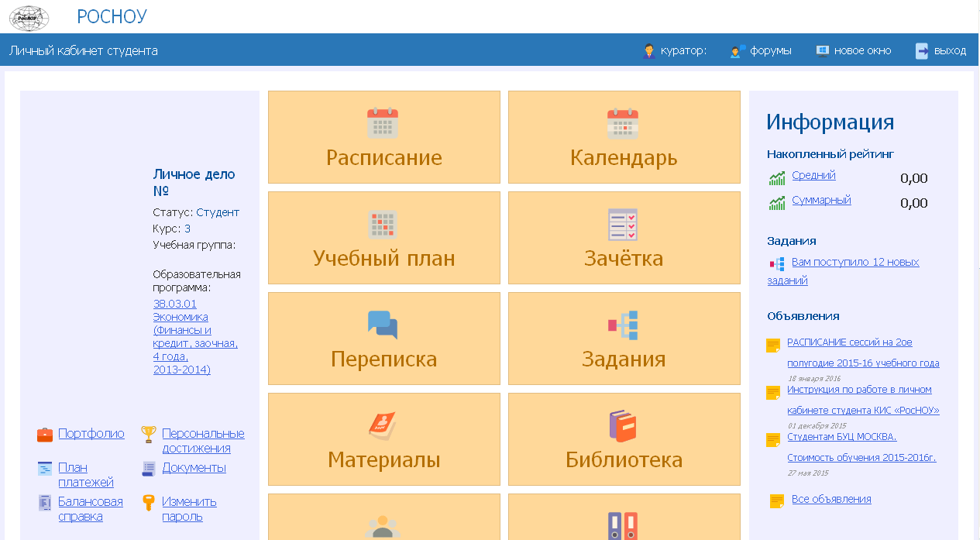Click the chat bubbles icon for Переписка
Image resolution: width=980 pixels, height=540 pixels.
click(383, 325)
